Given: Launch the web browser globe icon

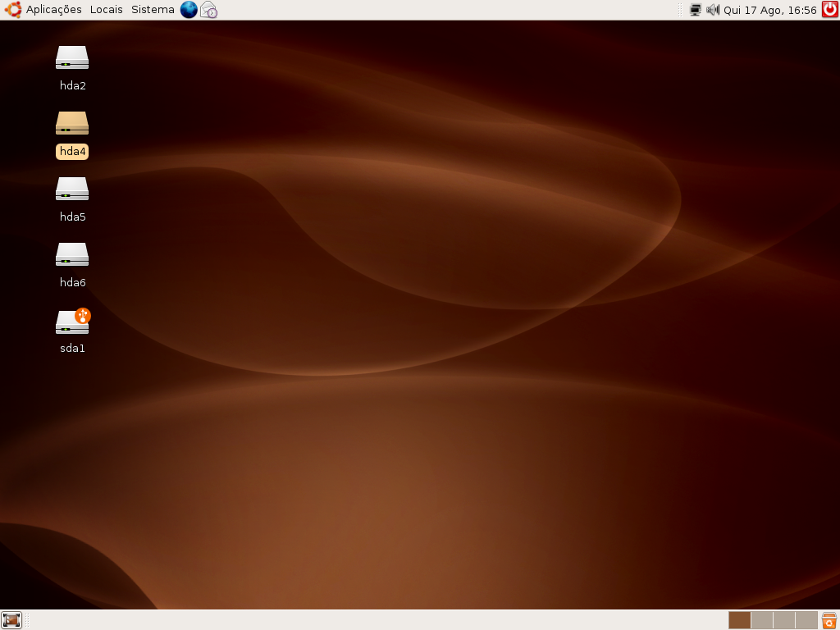Looking at the screenshot, I should [x=189, y=10].
